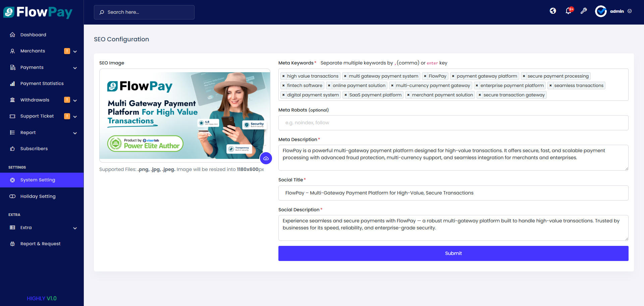Open Payment Statistics in the sidebar
The image size is (644, 306).
click(x=42, y=84)
